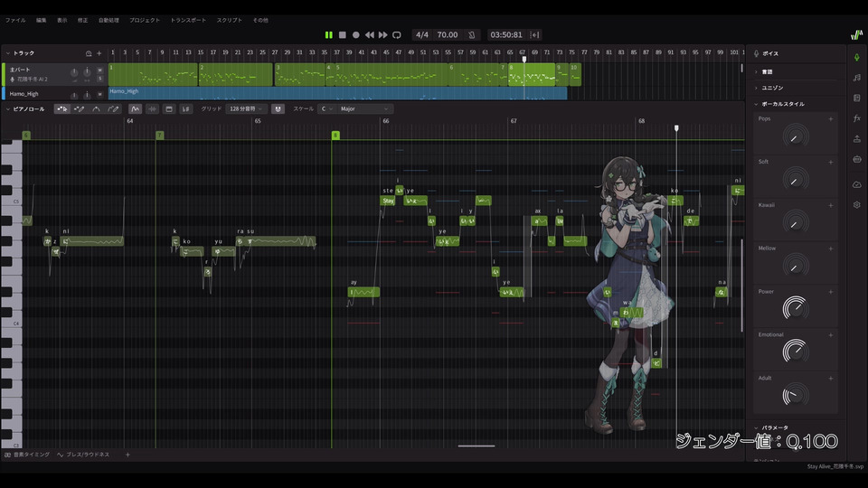The width and height of the screenshot is (868, 488).
Task: Switch to 音素タイミング bottom tab
Action: click(27, 455)
